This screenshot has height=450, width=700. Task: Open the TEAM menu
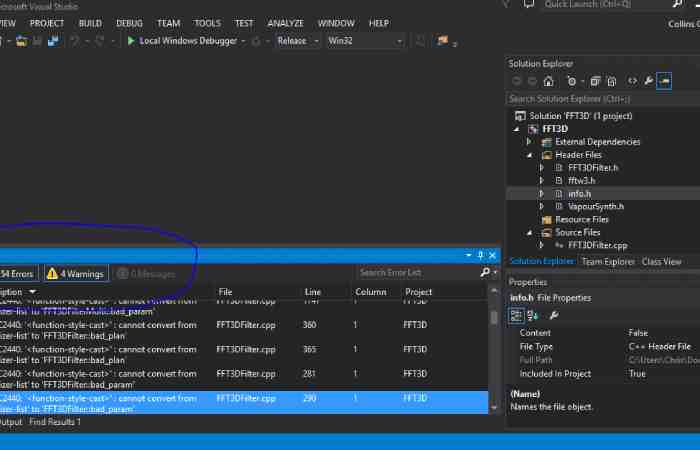tap(168, 23)
